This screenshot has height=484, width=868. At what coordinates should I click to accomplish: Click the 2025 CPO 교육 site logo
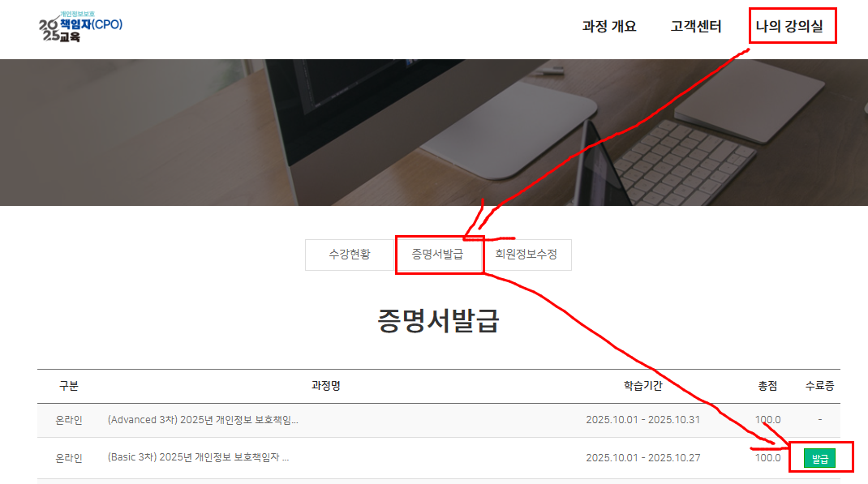click(x=80, y=27)
